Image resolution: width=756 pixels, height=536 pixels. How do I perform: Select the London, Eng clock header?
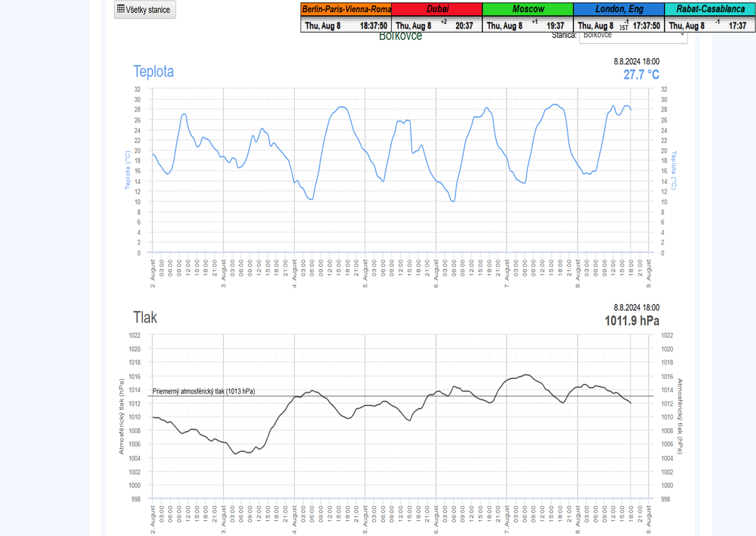619,9
